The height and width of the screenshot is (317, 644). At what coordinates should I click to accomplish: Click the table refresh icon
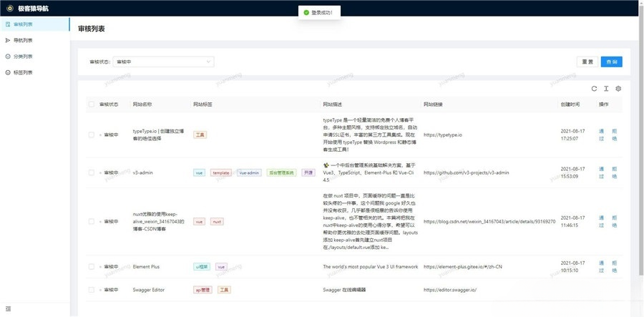click(593, 89)
